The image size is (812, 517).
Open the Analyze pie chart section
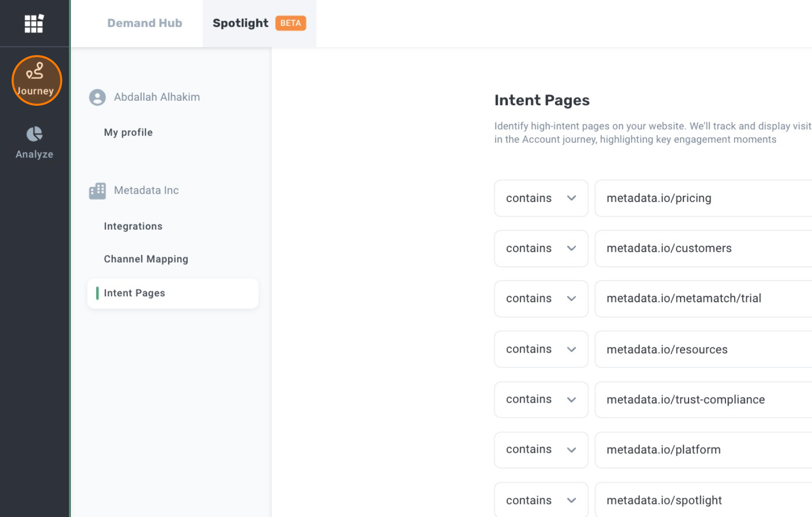(34, 143)
